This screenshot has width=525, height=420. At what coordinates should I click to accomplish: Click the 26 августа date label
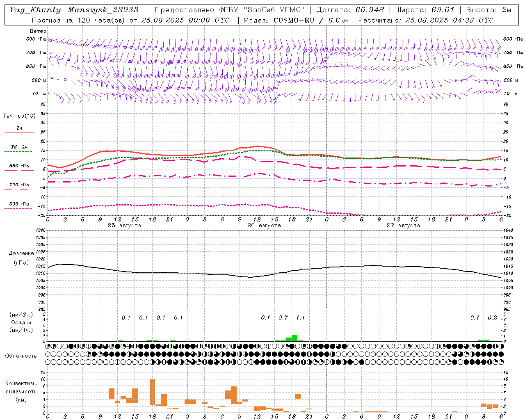[264, 226]
